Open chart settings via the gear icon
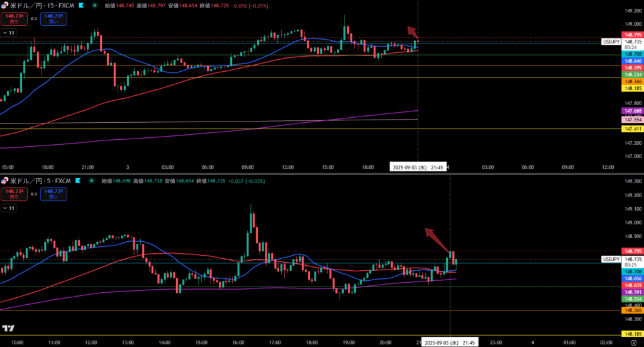Viewport: 644px width, 347px height. (633, 343)
